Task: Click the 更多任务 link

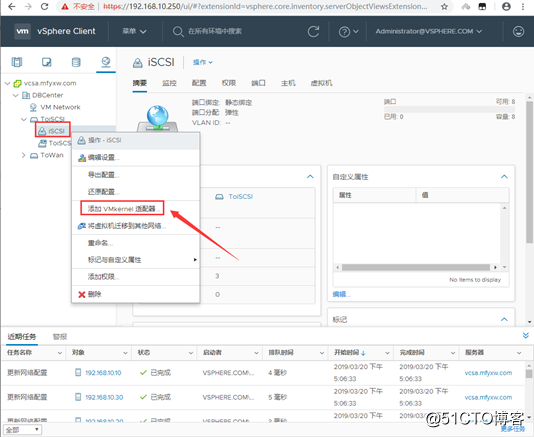Action: [512, 429]
